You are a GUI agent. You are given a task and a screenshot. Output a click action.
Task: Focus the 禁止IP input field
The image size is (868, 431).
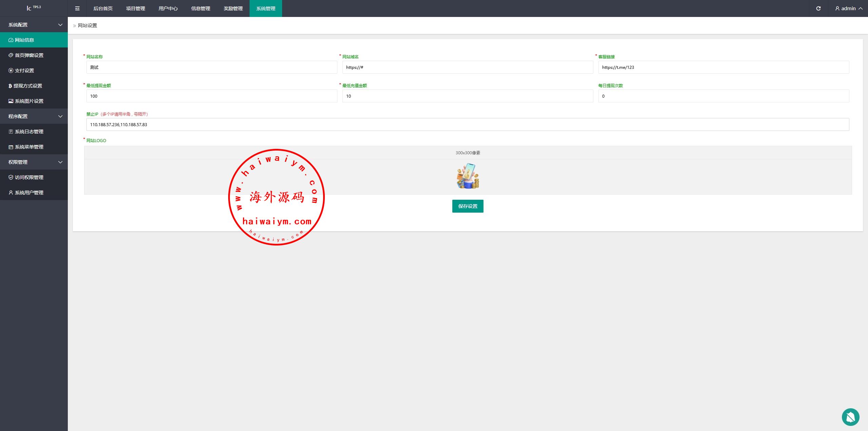coord(468,124)
